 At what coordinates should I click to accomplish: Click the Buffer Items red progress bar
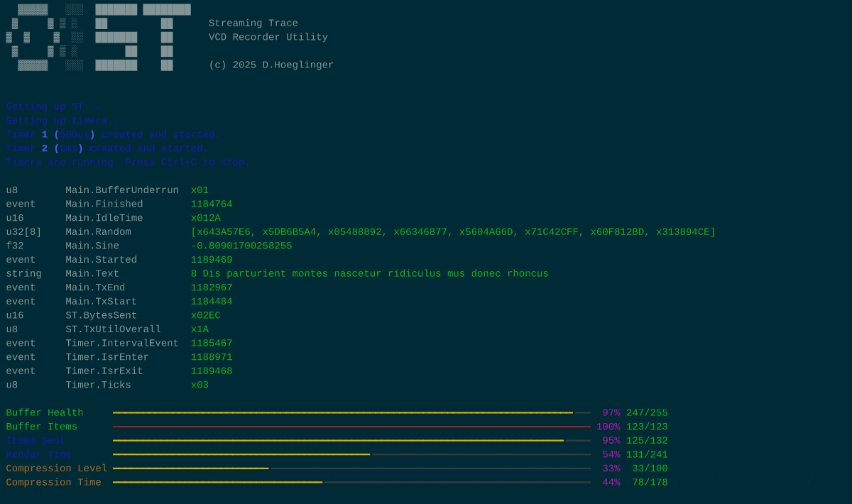pos(351,427)
